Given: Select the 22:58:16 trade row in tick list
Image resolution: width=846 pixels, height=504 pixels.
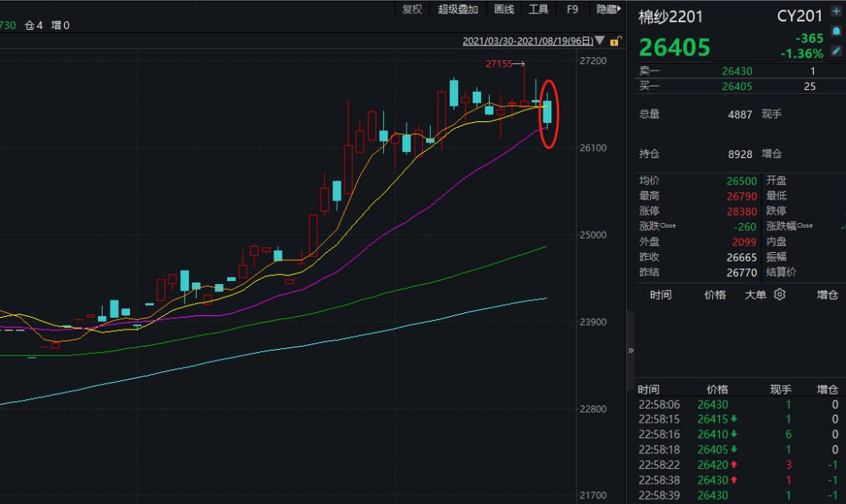Looking at the screenshot, I should pyautogui.click(x=736, y=434).
